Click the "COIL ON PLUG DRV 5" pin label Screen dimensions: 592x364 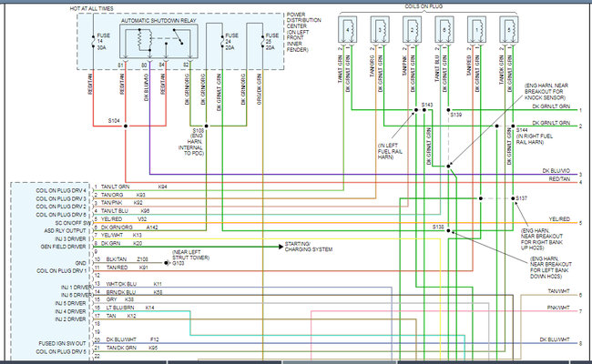pyautogui.click(x=61, y=351)
